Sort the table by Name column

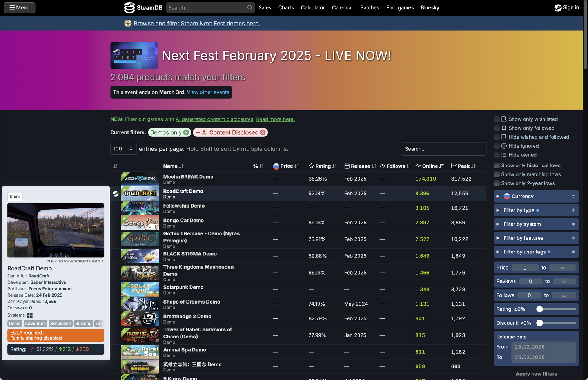(173, 166)
